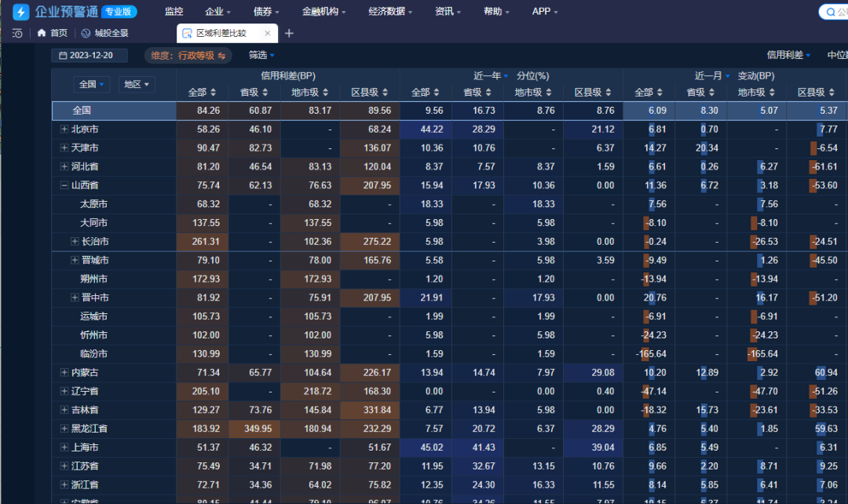
Task: Expand the 晋中市 row
Action: click(x=75, y=298)
